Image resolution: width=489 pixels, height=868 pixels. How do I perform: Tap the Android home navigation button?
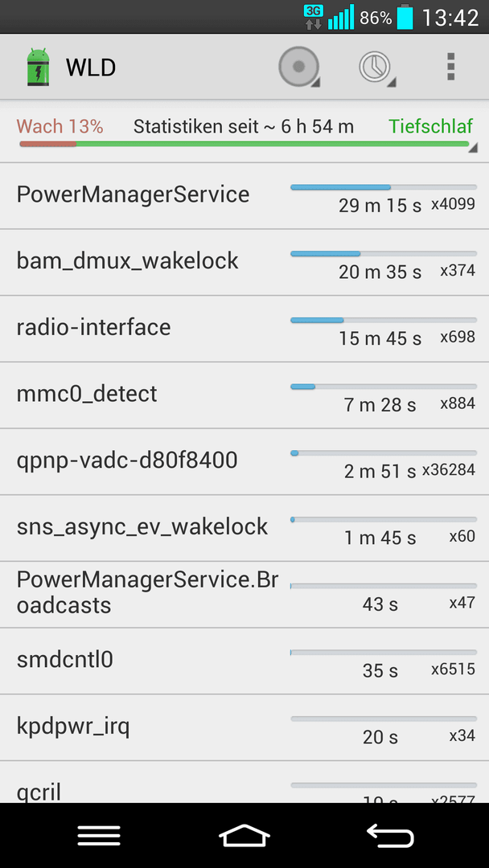(244, 835)
